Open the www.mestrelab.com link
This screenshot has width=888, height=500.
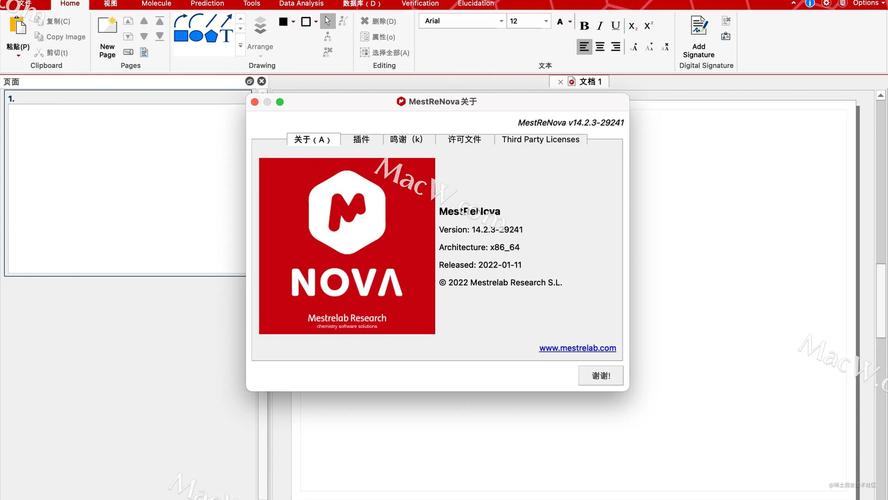pos(578,348)
